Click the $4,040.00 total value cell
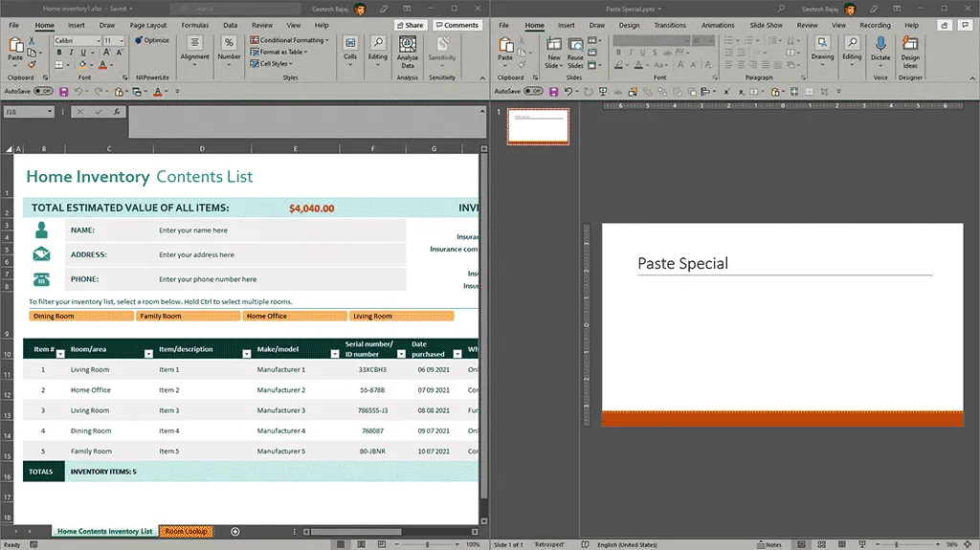This screenshot has width=980, height=550. point(311,209)
